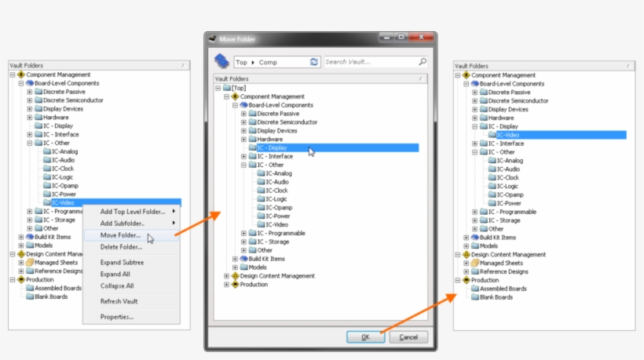Expand Build Kit Items in Move Folder tree
644x360 pixels.
pyautogui.click(x=235, y=259)
